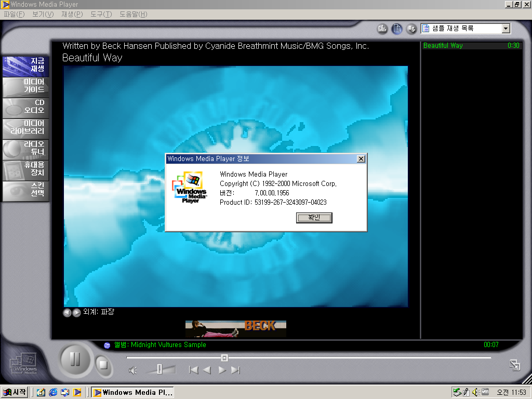Open the 도구(T) menu

pyautogui.click(x=101, y=14)
